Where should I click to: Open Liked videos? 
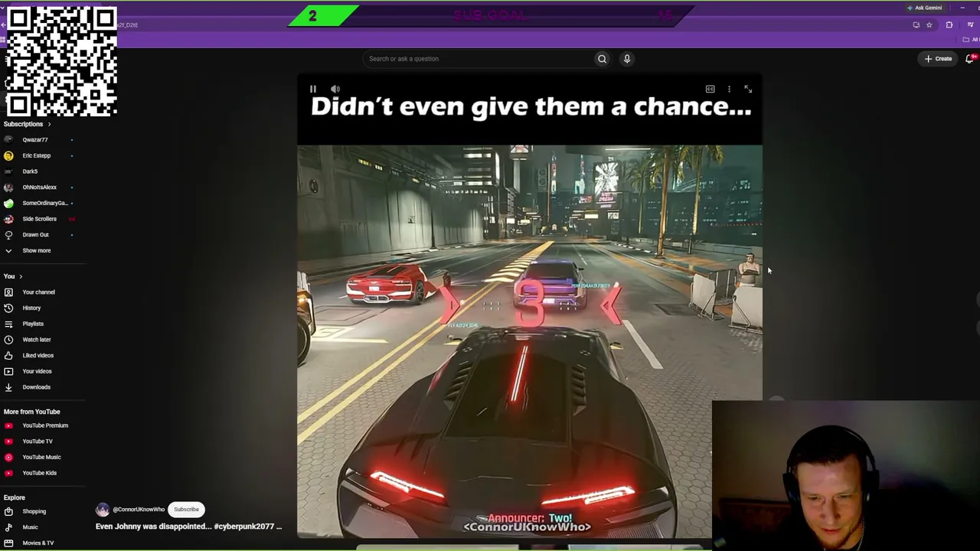(38, 356)
